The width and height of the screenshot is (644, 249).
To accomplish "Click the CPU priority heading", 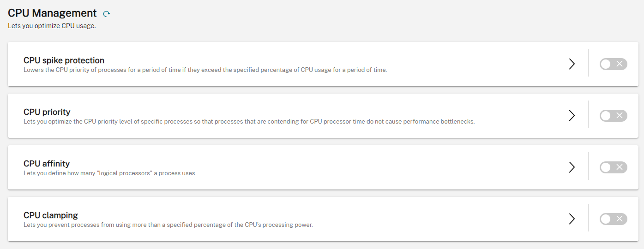I will (47, 112).
